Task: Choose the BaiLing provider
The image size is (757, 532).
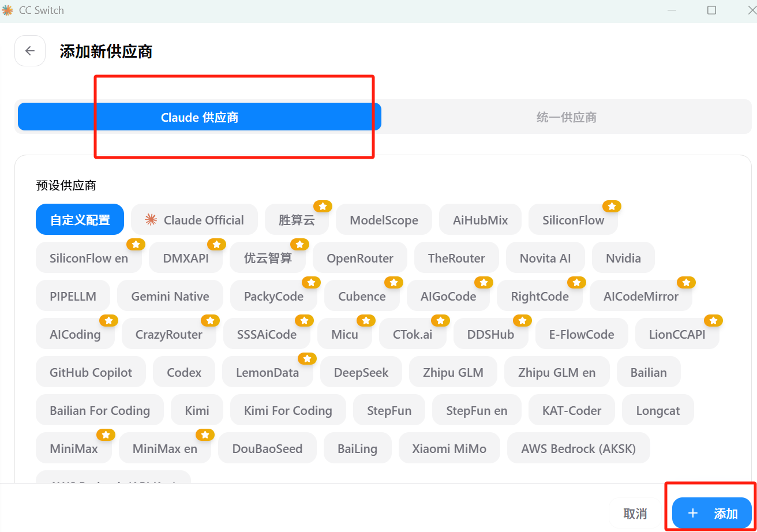Action: (x=357, y=448)
